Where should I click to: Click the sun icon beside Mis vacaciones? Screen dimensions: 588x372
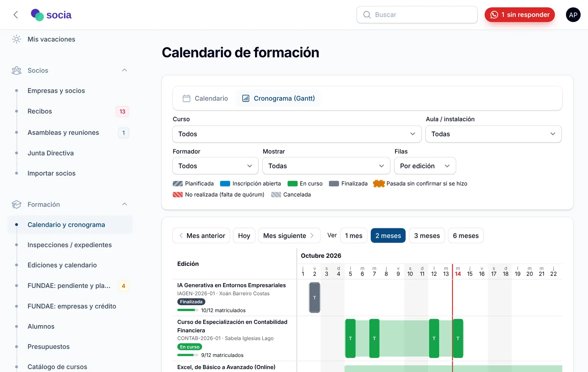17,39
